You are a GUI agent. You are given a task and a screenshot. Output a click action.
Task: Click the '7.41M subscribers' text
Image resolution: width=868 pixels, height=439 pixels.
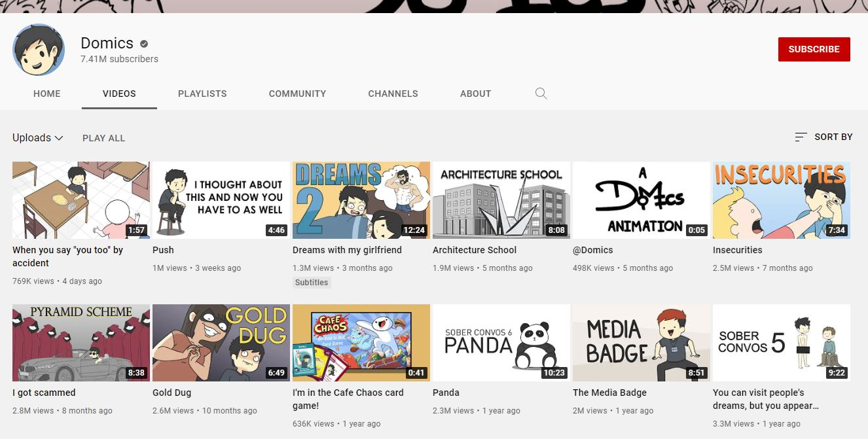click(x=119, y=59)
